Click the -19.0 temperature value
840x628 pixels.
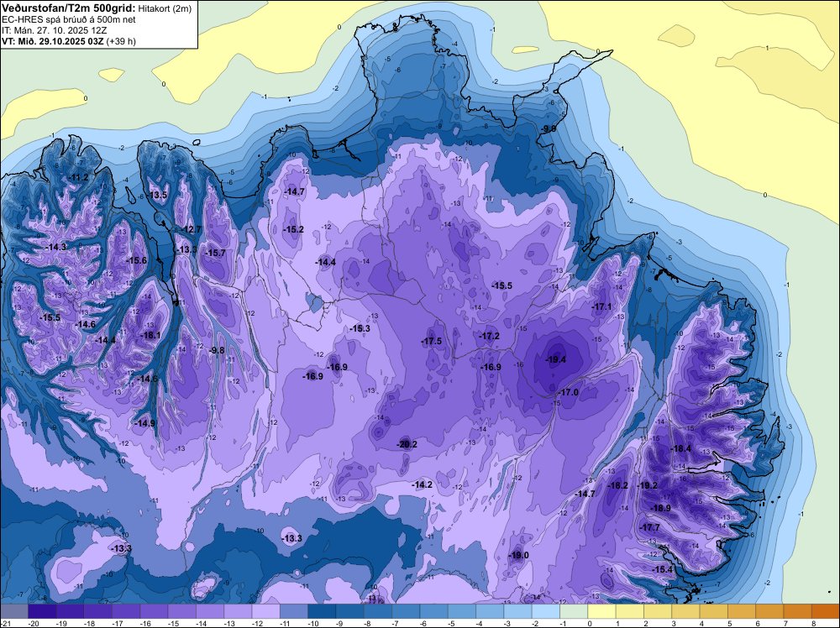518,555
